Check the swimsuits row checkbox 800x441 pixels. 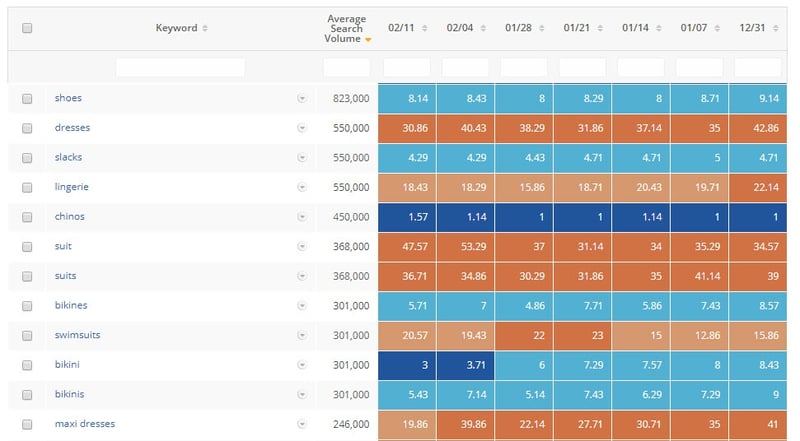click(27, 335)
